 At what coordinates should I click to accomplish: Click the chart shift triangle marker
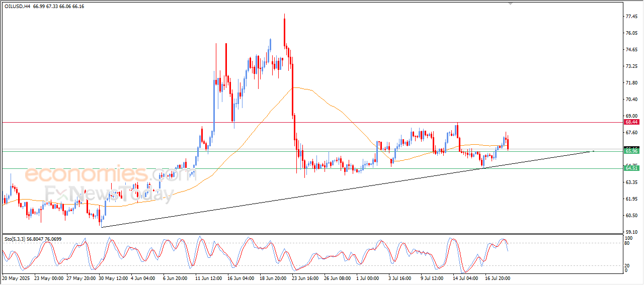tap(510, 4)
